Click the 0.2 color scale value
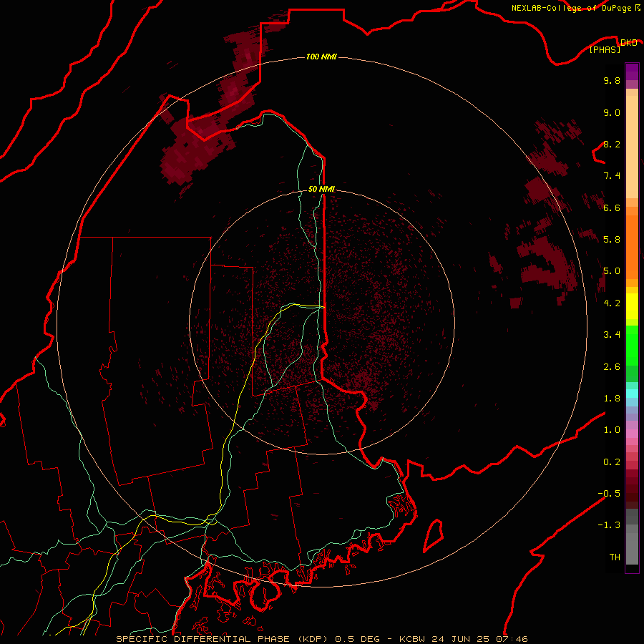The width and height of the screenshot is (644, 644). tap(612, 462)
